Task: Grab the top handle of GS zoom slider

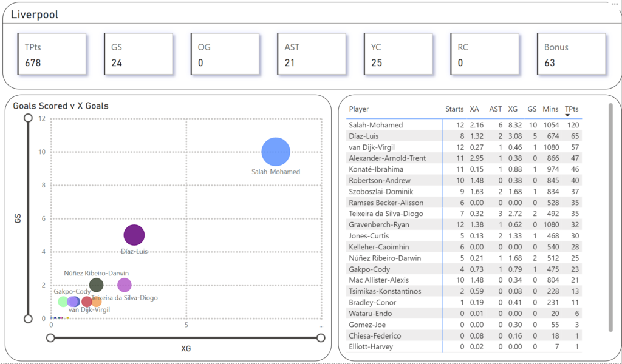Action: pos(28,118)
